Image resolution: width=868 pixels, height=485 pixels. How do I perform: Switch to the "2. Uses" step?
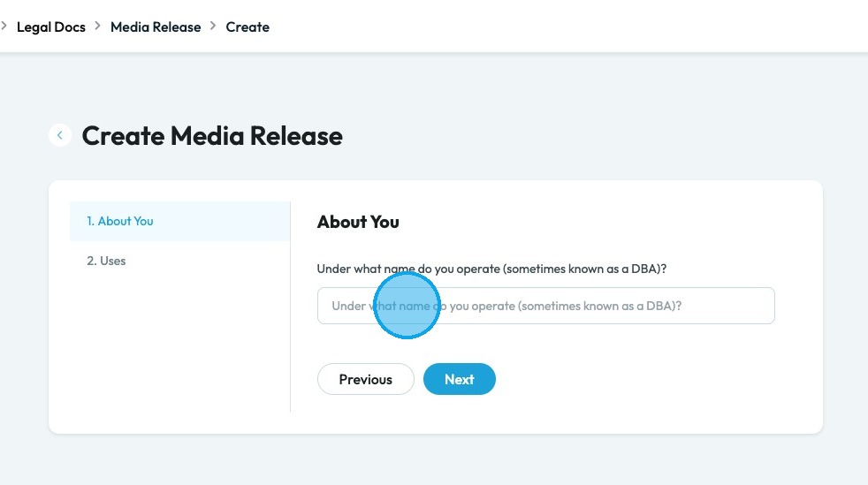[x=106, y=261]
